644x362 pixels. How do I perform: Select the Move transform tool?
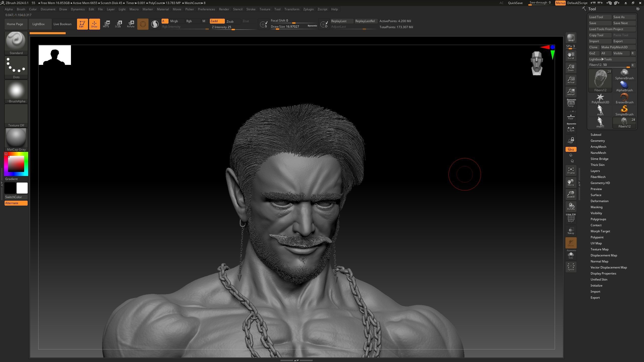(106, 24)
